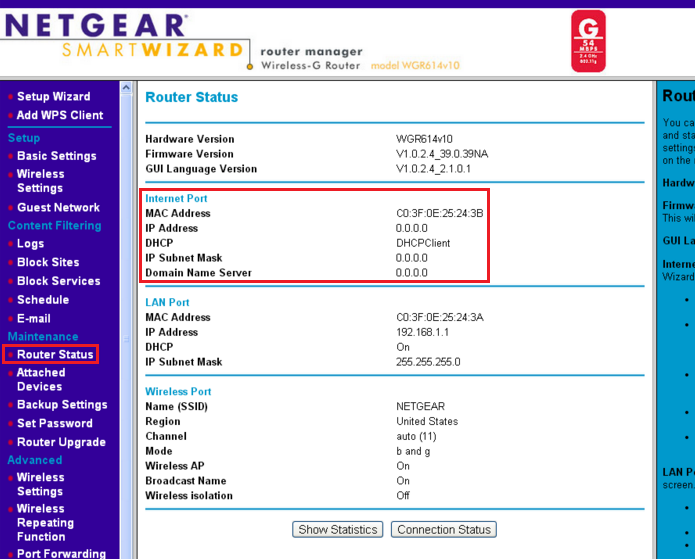The image size is (695, 559).
Task: Open Port Forwarding page
Action: point(61,553)
